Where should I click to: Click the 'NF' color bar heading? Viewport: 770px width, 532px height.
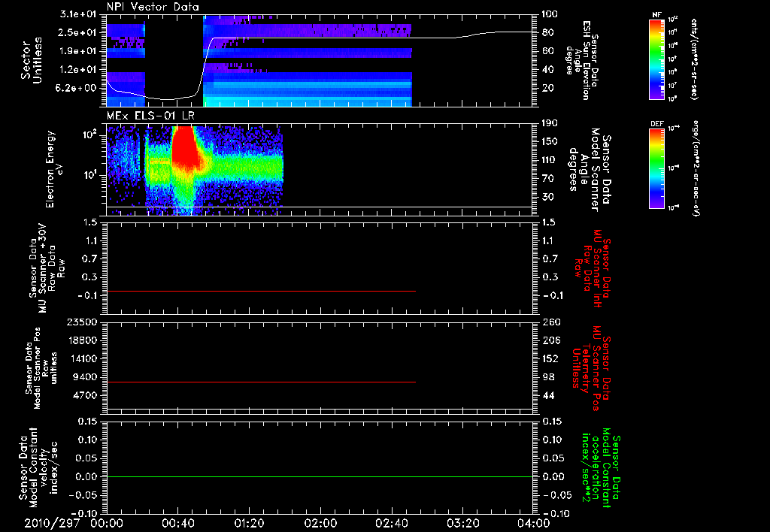[x=656, y=15]
